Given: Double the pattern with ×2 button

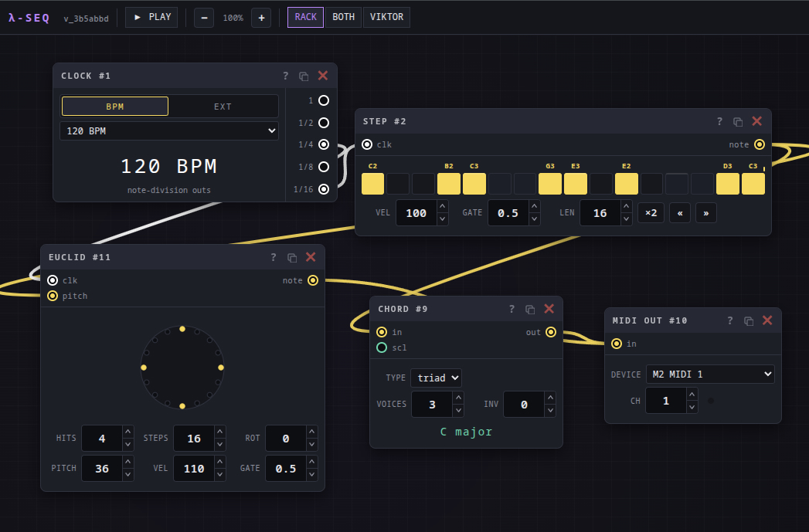Looking at the screenshot, I should (x=651, y=213).
